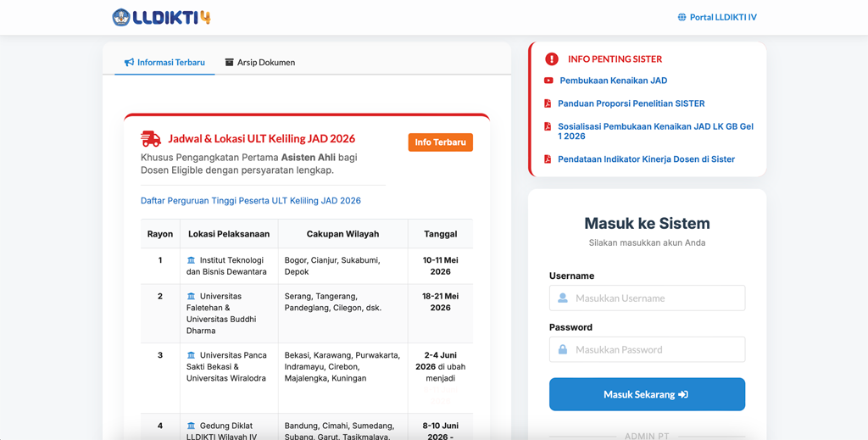Click the megaphone icon on Informasi Terbaru
The height and width of the screenshot is (440, 868).
129,63
